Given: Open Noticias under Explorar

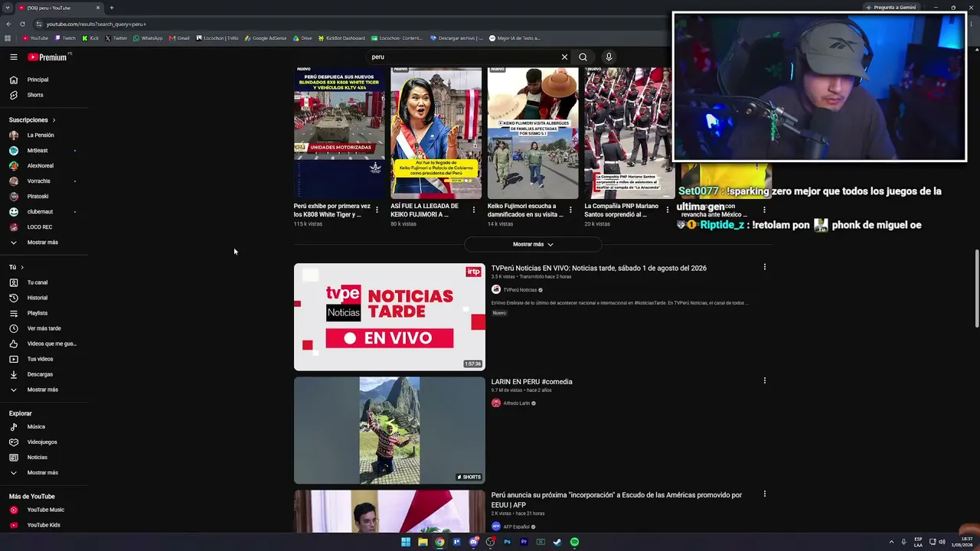Looking at the screenshot, I should [x=37, y=458].
